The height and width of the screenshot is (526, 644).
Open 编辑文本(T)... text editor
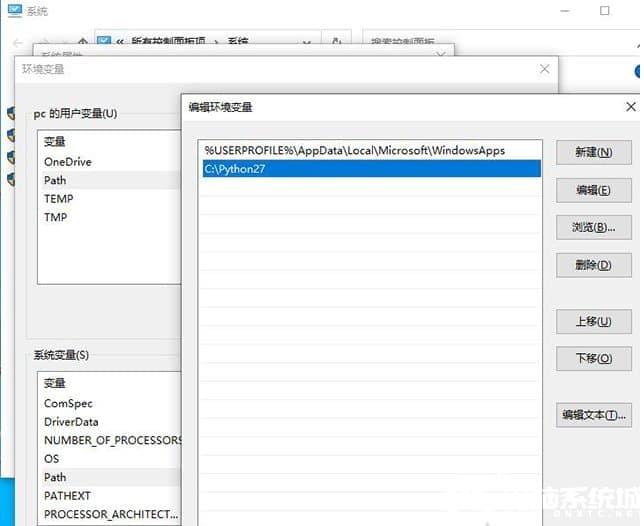pyautogui.click(x=593, y=415)
